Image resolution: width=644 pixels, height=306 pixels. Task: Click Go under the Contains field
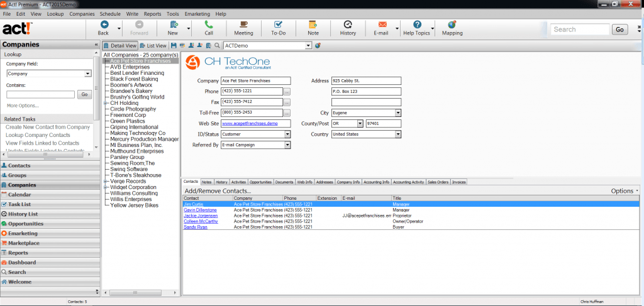point(85,95)
